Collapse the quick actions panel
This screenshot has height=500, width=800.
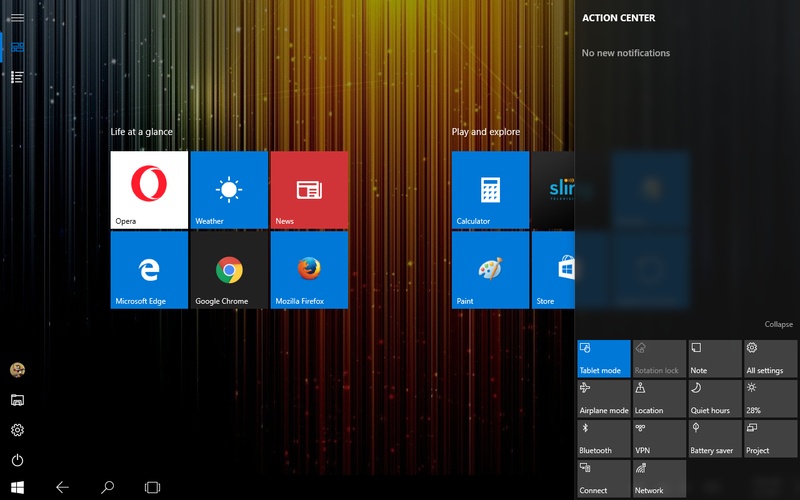tap(778, 324)
